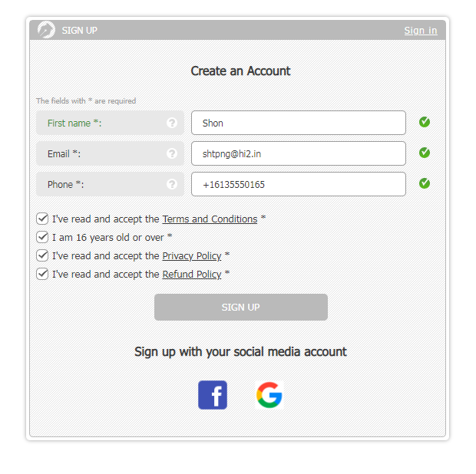This screenshot has width=476, height=474.
Task: Click into the Phone number field
Action: coord(298,184)
